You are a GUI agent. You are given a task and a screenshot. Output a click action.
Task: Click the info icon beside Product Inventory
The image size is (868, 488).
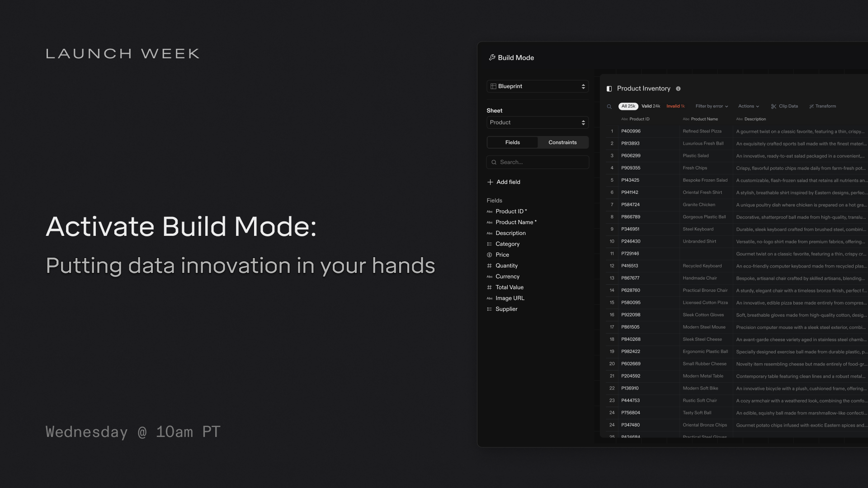tap(678, 89)
